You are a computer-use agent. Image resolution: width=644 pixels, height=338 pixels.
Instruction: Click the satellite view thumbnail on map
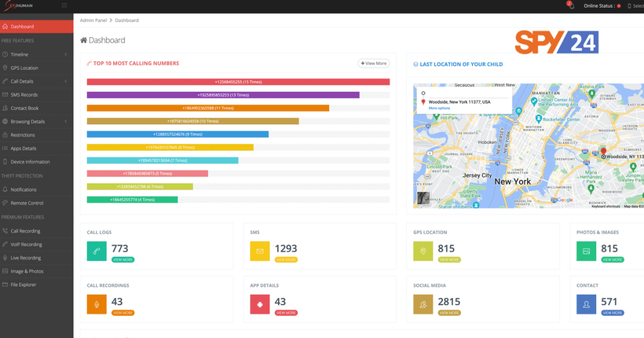tap(423, 198)
